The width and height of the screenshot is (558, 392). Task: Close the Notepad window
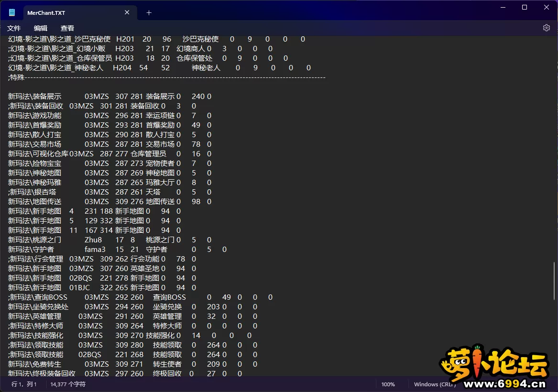tap(547, 7)
